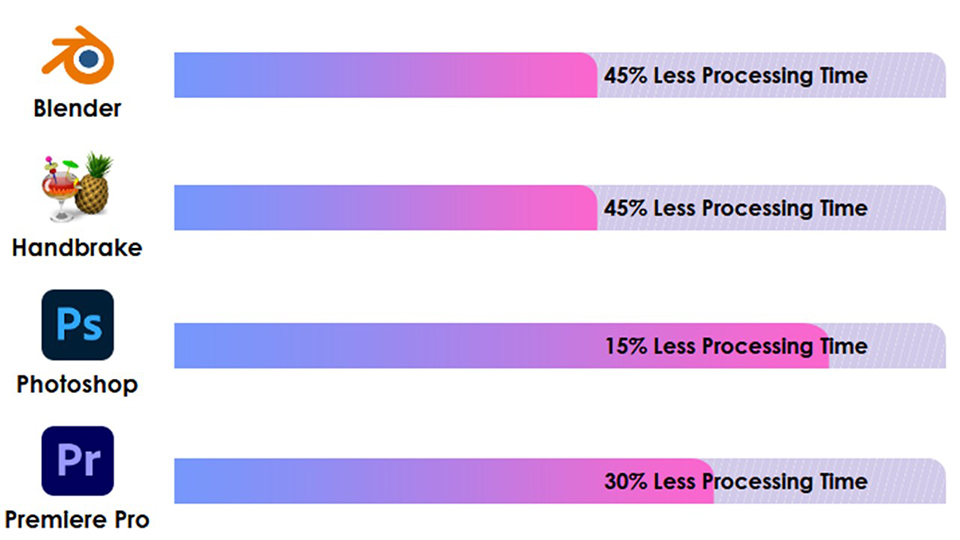
Task: Click Handbrake's "45% Less Processing Time" text
Action: [735, 208]
